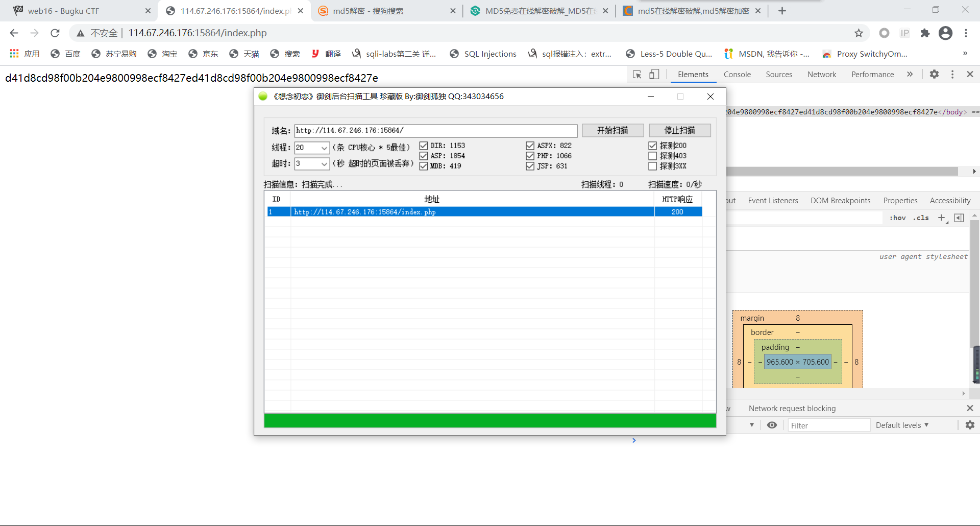This screenshot has width=980, height=526.
Task: Open the 超时 timeout dropdown
Action: pyautogui.click(x=324, y=164)
